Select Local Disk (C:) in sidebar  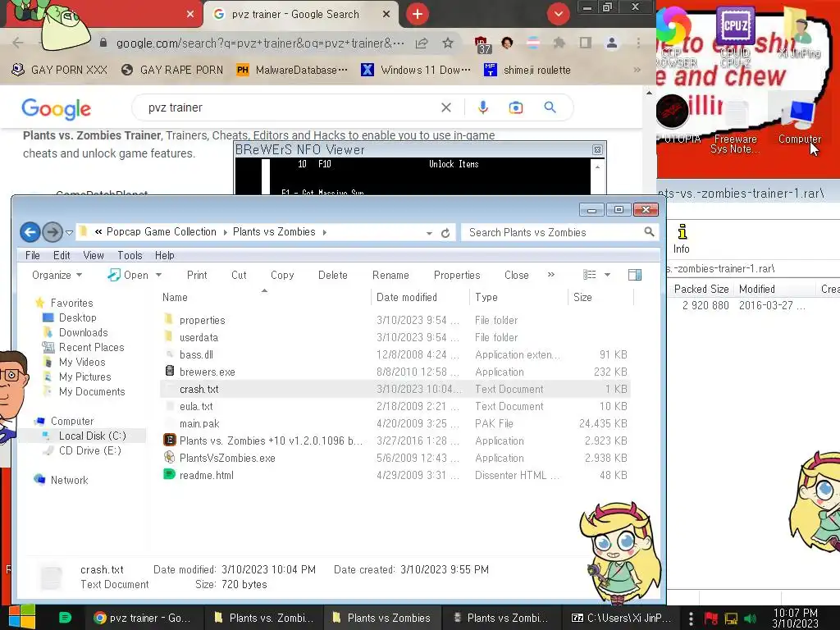92,436
